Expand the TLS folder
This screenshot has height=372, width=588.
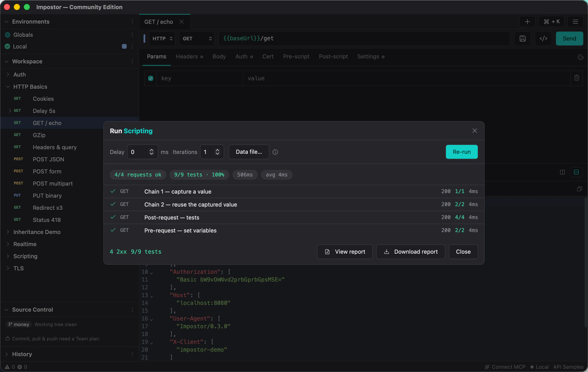point(8,268)
